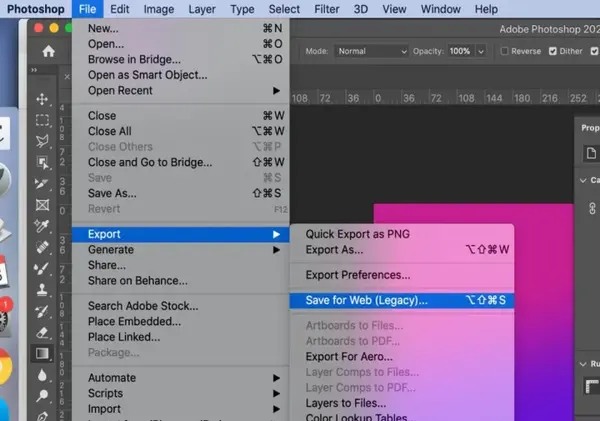Select the Move tool
Screen dimensions: 600x421
click(x=42, y=99)
